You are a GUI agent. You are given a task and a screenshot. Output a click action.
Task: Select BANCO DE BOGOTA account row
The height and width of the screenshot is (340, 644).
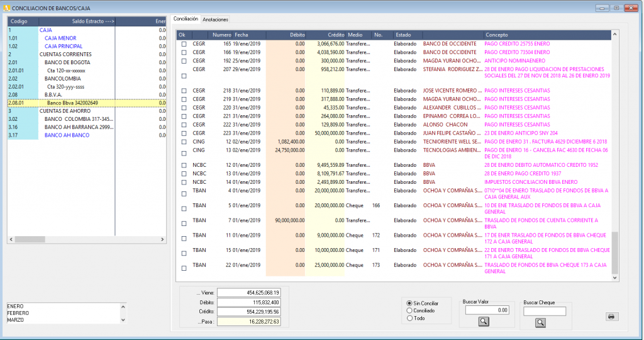[x=67, y=62]
